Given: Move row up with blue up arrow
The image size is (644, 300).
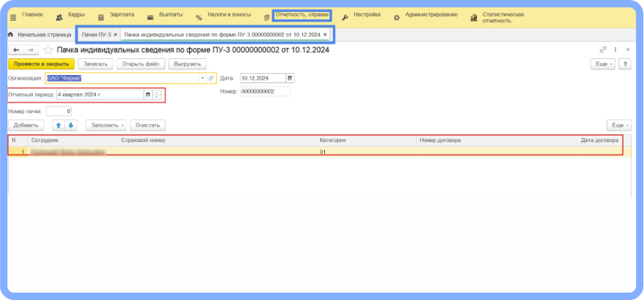Looking at the screenshot, I should coord(59,125).
